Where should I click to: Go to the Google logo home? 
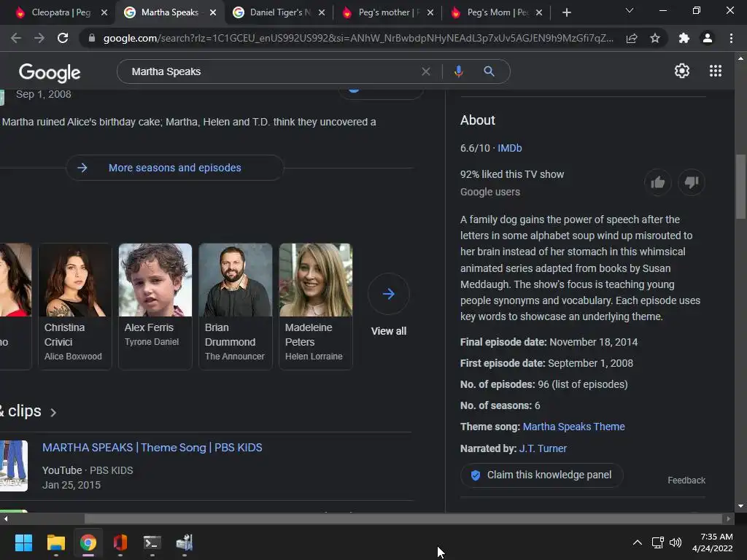(50, 72)
